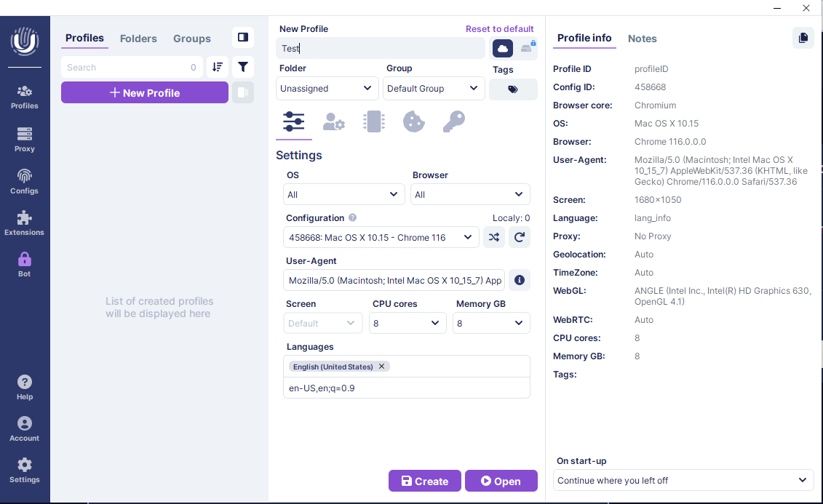Copy profile info with clipboard icon
Image resolution: width=823 pixels, height=504 pixels.
point(803,38)
